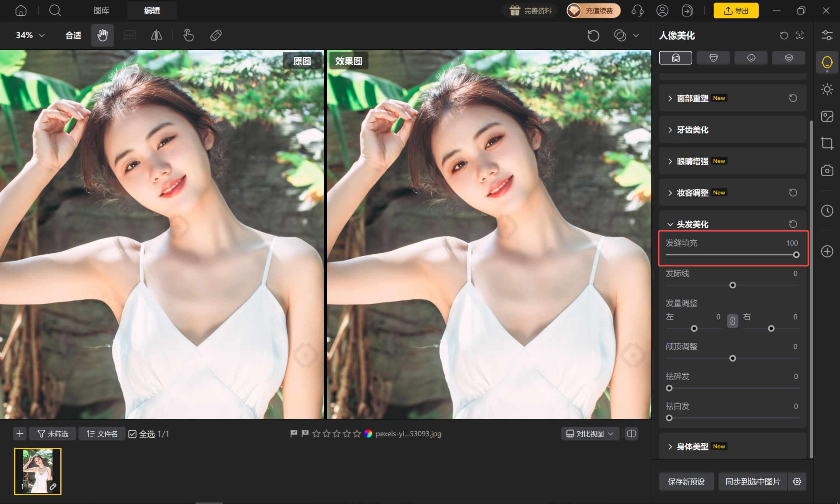Reset 头发美化 section settings
Screen dimensions: 840x504
(x=793, y=224)
